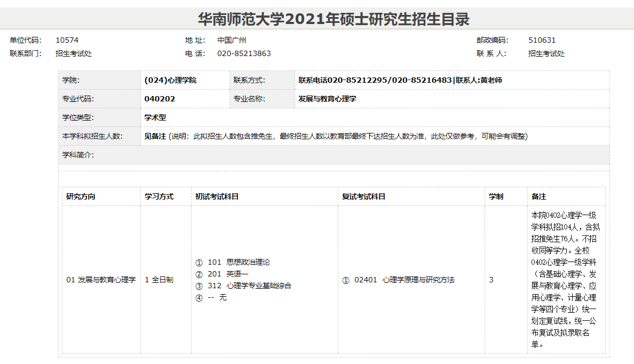Click the 初试考试科目 column header
The width and height of the screenshot is (634, 364).
click(265, 196)
